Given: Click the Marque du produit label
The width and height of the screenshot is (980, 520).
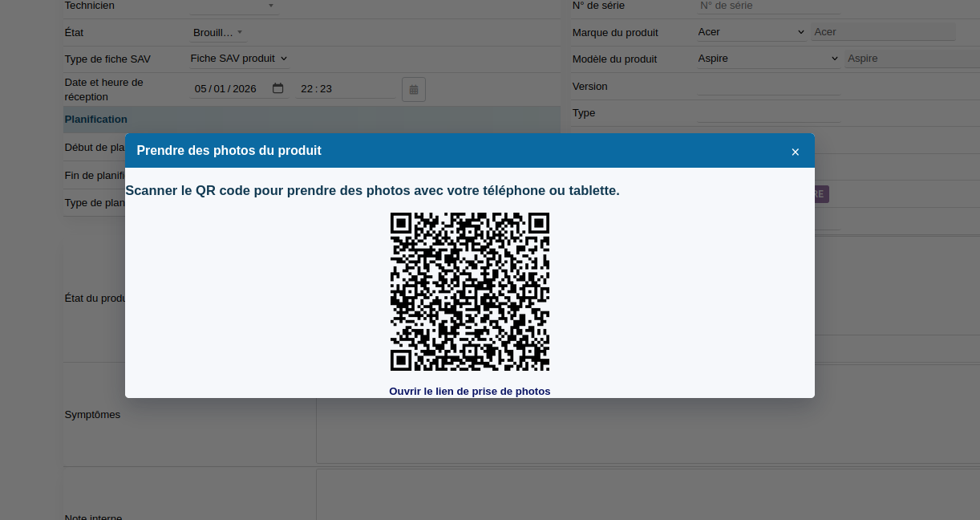Looking at the screenshot, I should tap(615, 33).
